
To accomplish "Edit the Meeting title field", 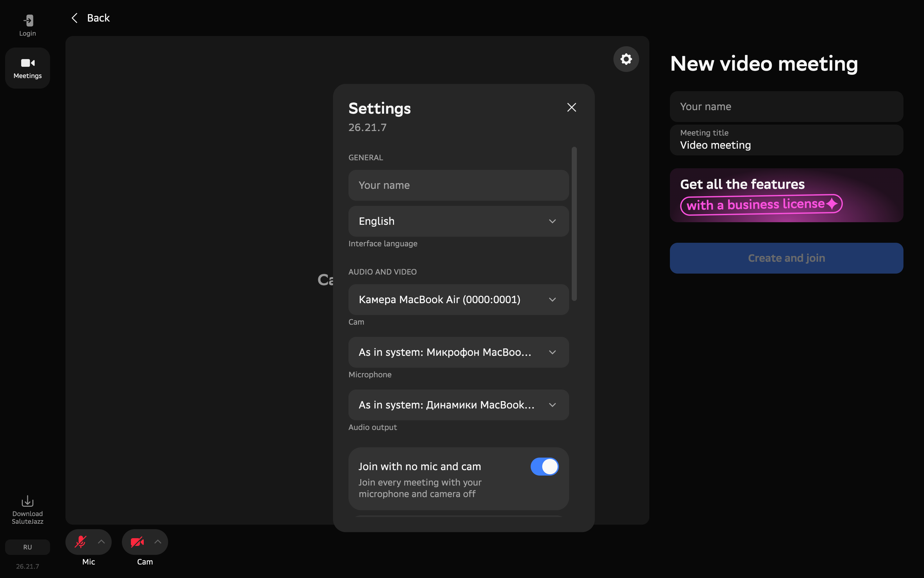I will [x=786, y=140].
